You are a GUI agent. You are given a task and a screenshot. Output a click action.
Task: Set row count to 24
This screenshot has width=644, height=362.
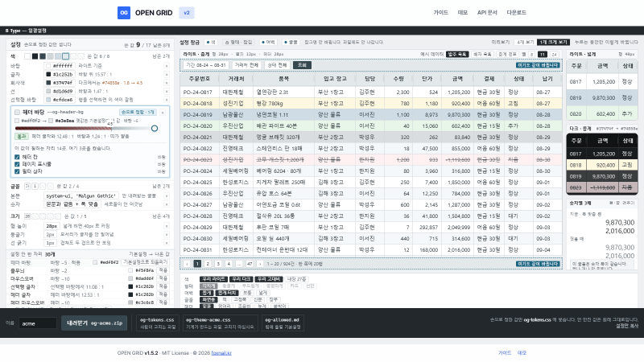click(x=555, y=54)
